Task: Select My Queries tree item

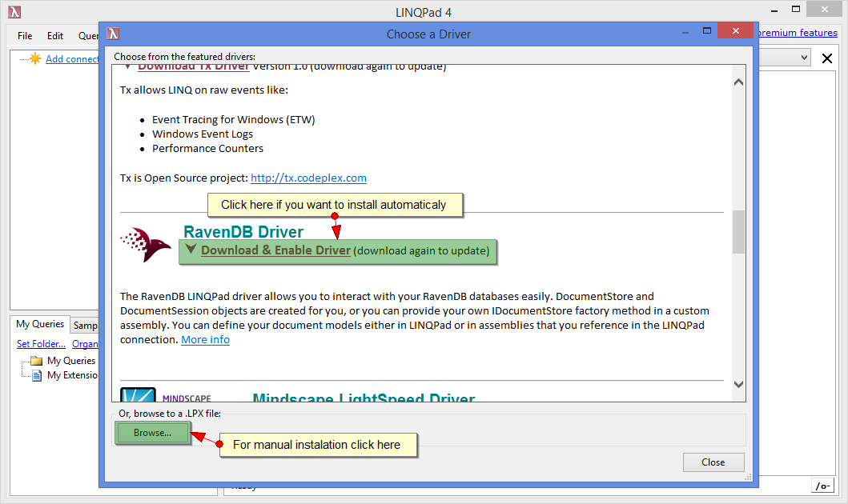Action: click(x=70, y=361)
